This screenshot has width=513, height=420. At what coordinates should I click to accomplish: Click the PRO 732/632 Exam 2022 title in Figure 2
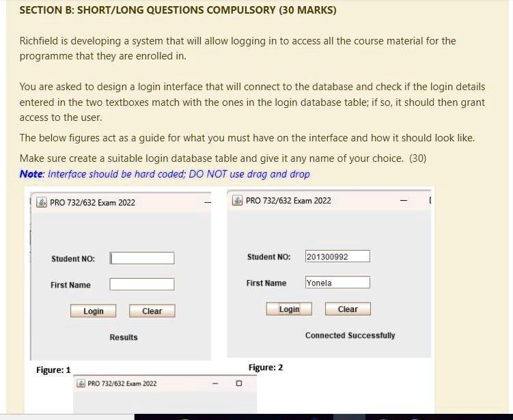(288, 201)
